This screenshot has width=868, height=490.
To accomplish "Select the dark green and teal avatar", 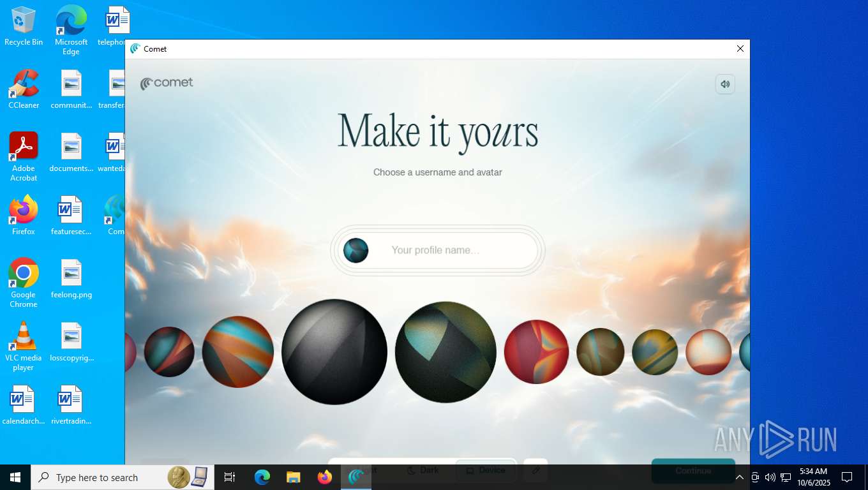I will (445, 352).
